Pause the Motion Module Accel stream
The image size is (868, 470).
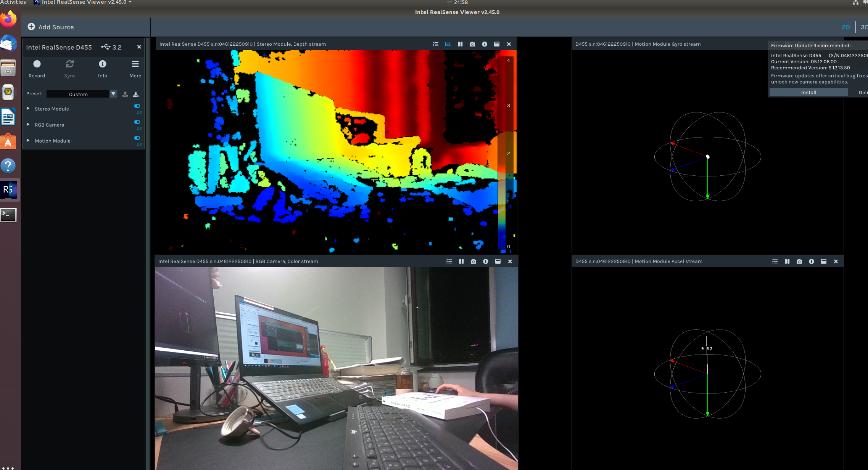pos(787,261)
